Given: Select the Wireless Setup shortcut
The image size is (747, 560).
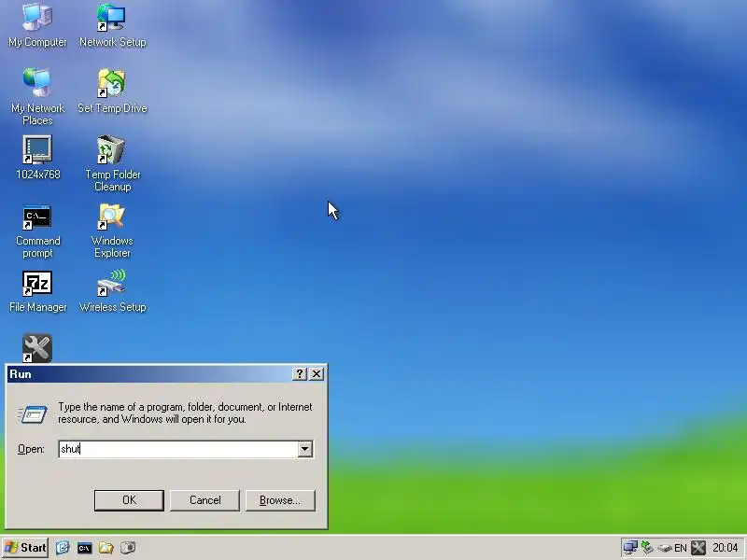Looking at the screenshot, I should (x=112, y=291).
